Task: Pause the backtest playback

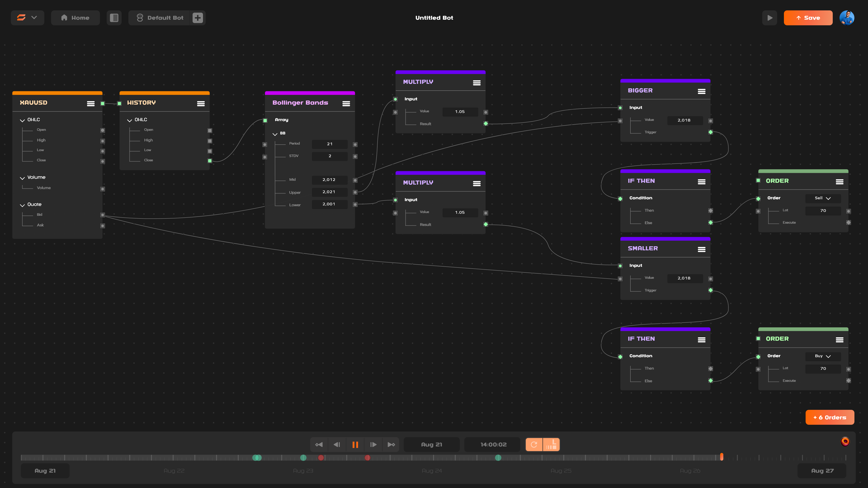Action: pyautogui.click(x=355, y=445)
